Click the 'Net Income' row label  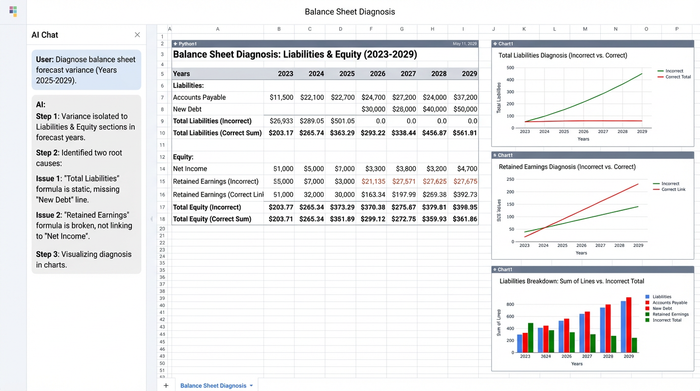coord(190,169)
